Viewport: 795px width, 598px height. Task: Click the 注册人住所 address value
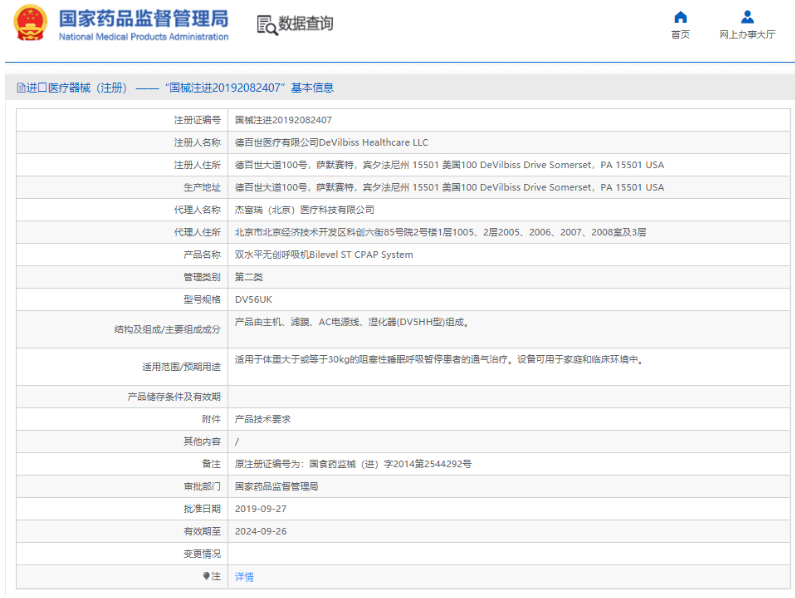[x=449, y=165]
